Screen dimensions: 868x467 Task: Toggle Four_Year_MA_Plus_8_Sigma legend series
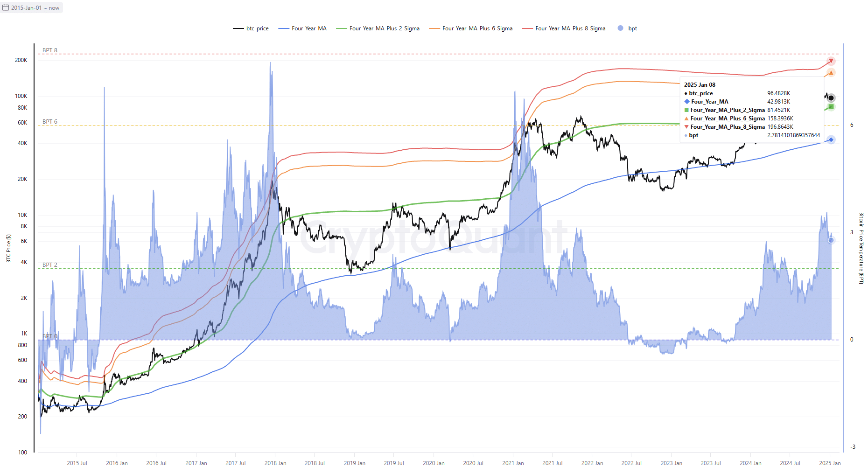[x=564, y=28]
